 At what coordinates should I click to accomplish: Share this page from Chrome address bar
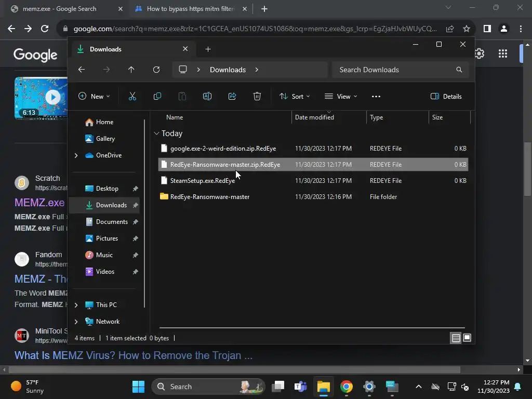[x=450, y=29]
